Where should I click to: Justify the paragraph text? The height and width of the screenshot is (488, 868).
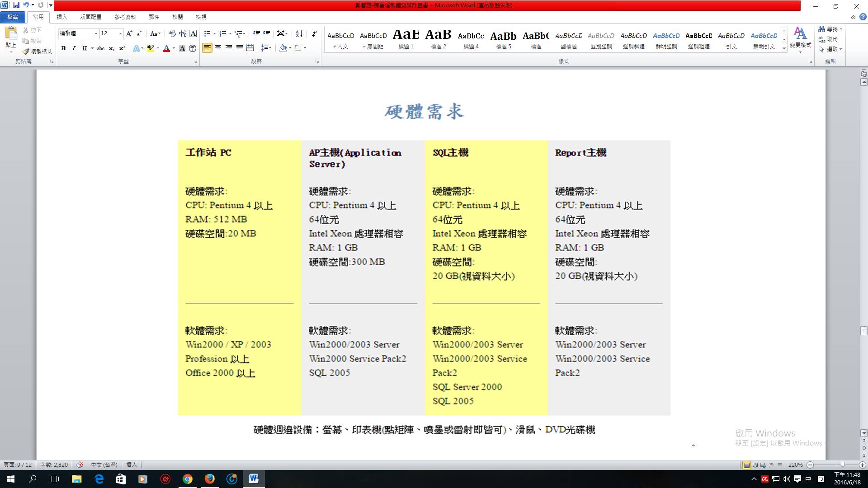(x=240, y=48)
